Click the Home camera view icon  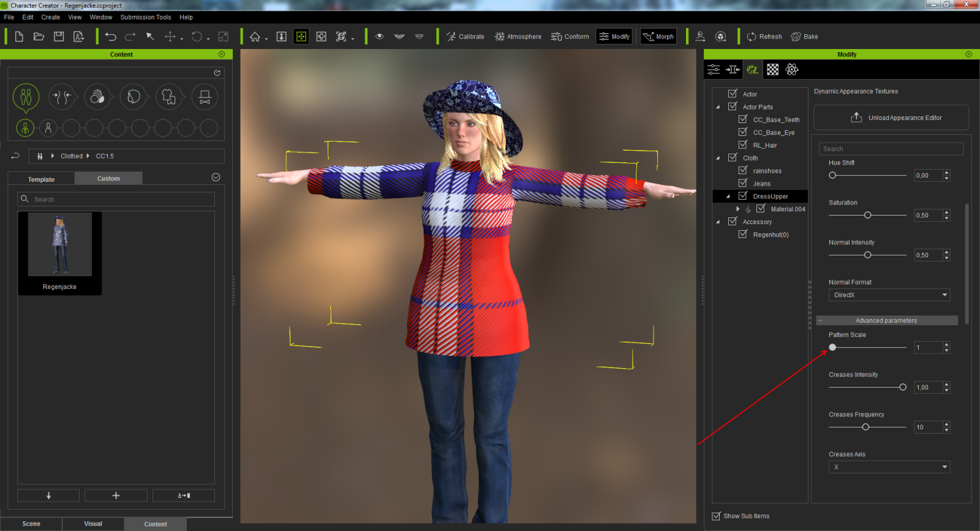[255, 37]
